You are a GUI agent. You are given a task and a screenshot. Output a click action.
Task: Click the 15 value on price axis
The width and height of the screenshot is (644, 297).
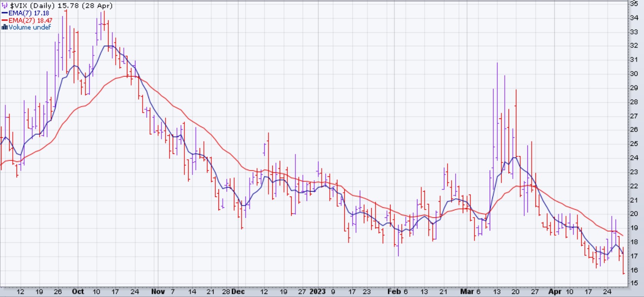click(x=634, y=283)
